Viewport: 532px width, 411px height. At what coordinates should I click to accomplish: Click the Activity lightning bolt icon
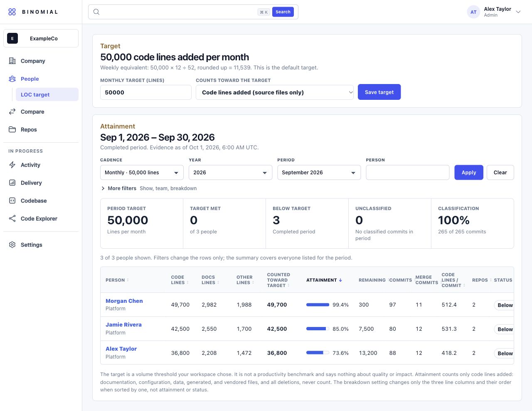click(12, 165)
